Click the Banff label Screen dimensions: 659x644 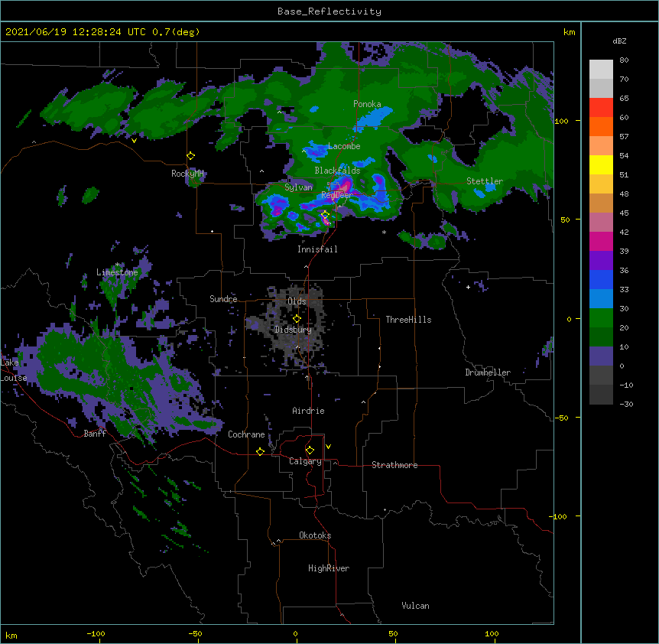(95, 434)
